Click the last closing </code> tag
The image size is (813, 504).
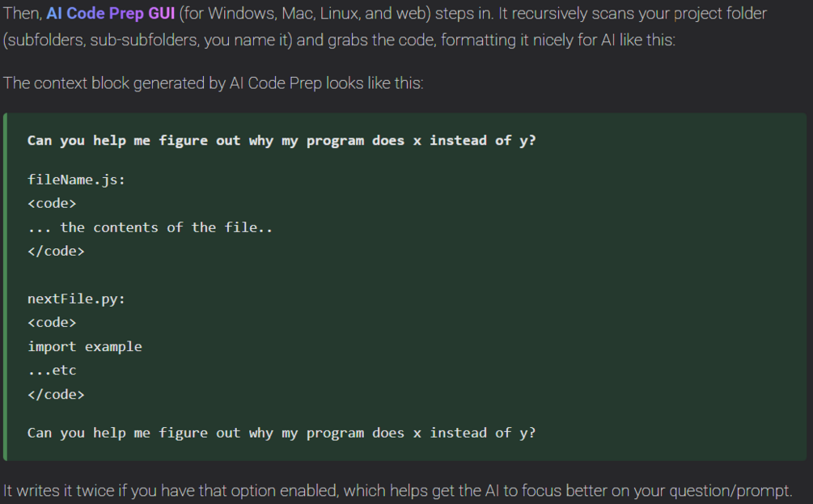coord(56,395)
